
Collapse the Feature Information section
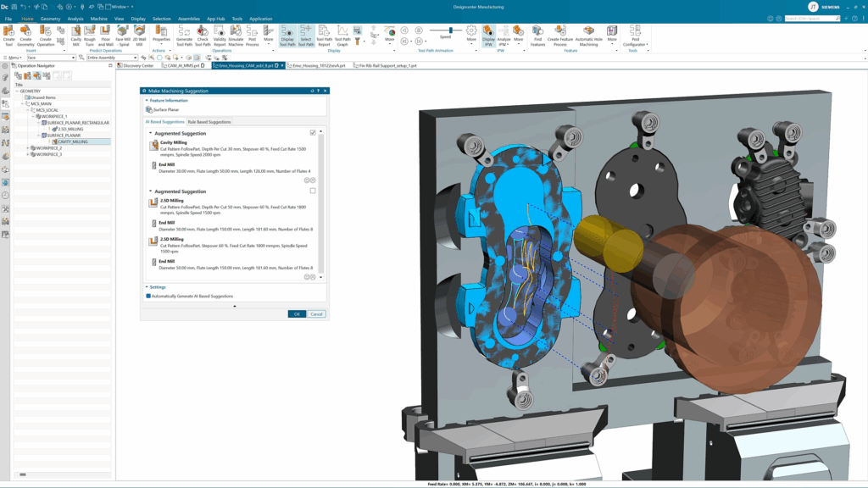(146, 100)
